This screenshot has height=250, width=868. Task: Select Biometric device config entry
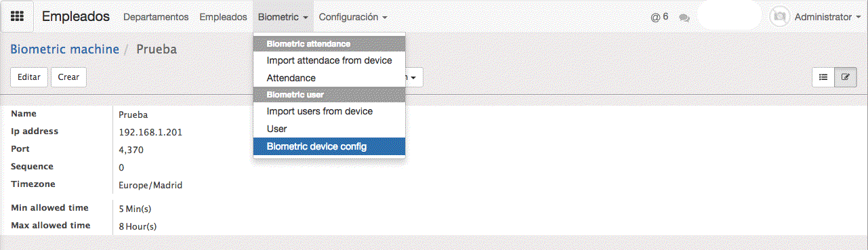coord(329,146)
